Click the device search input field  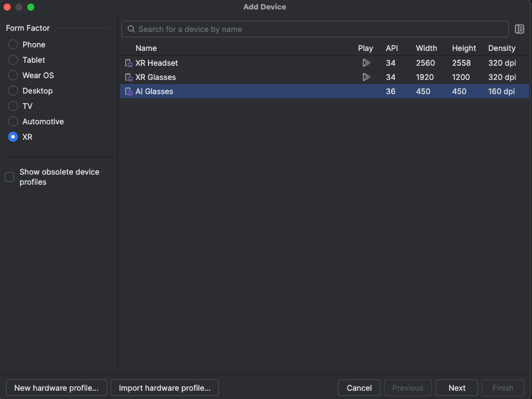click(x=296, y=29)
